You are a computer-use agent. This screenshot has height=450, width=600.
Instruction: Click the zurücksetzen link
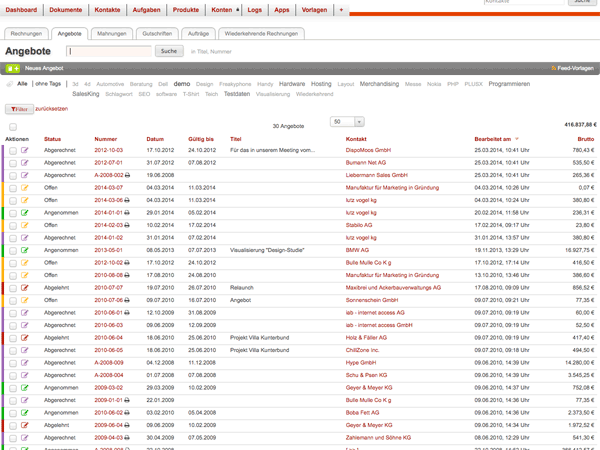(52, 109)
